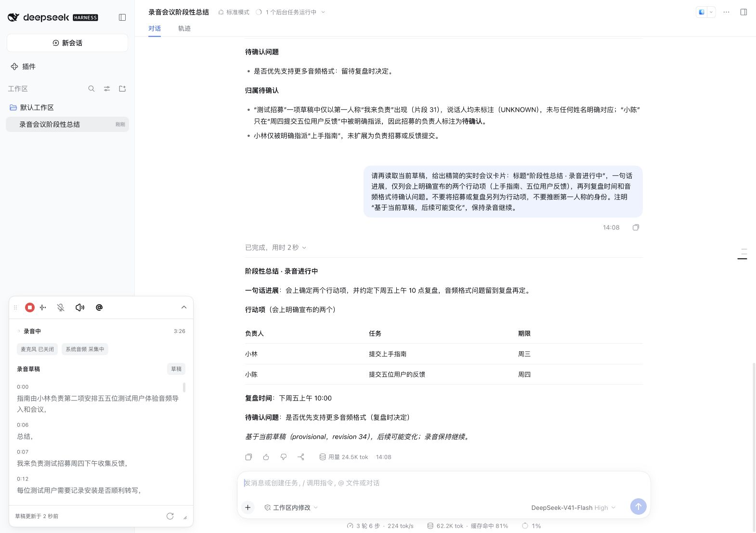Click the conversation outline marker on right
The width and height of the screenshot is (756, 533).
(743, 254)
